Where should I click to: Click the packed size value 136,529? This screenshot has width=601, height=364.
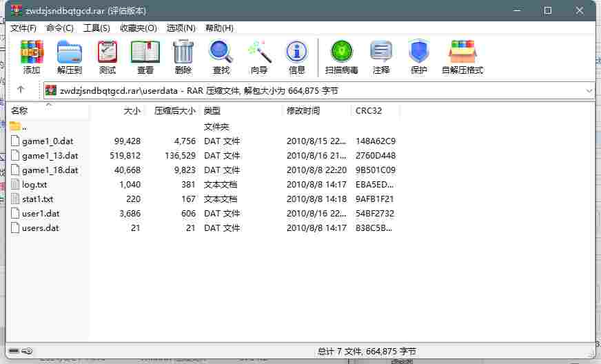coord(180,155)
